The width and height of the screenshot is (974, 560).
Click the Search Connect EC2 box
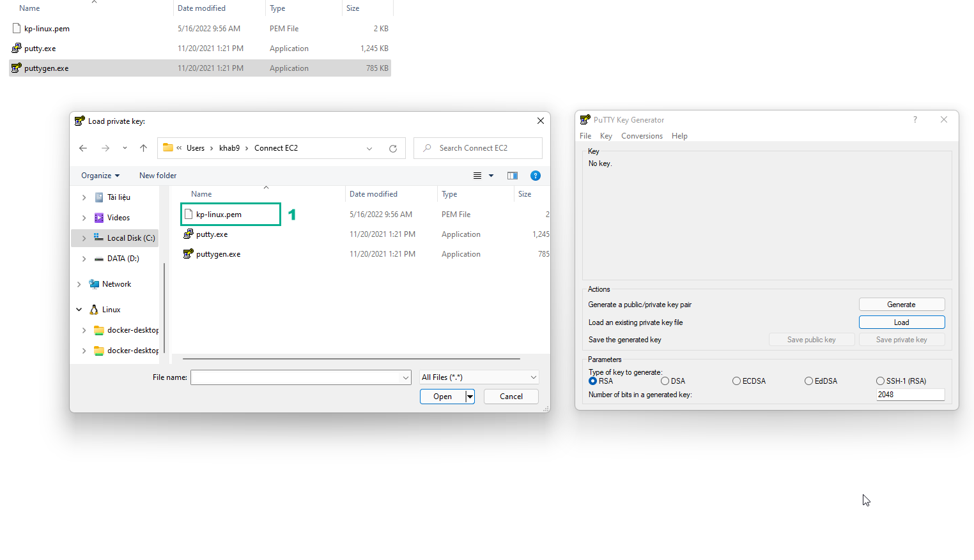(x=478, y=148)
